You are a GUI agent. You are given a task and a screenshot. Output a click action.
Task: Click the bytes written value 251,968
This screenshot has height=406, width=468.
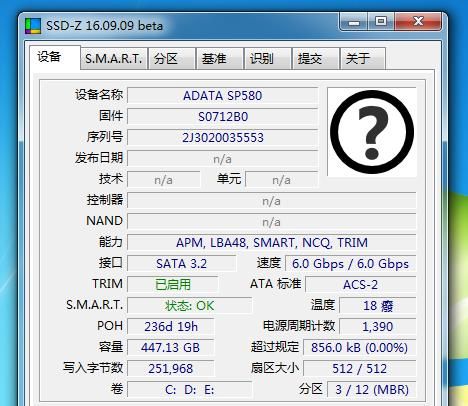coord(171,369)
